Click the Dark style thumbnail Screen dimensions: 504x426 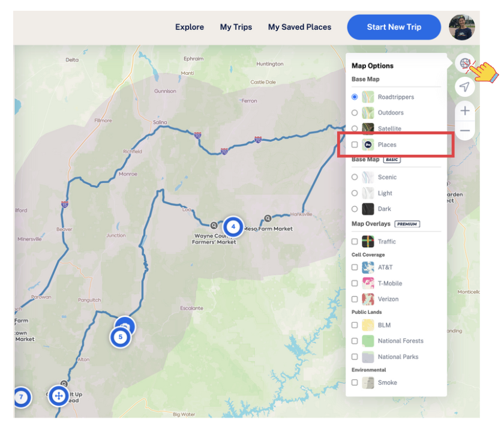(368, 209)
